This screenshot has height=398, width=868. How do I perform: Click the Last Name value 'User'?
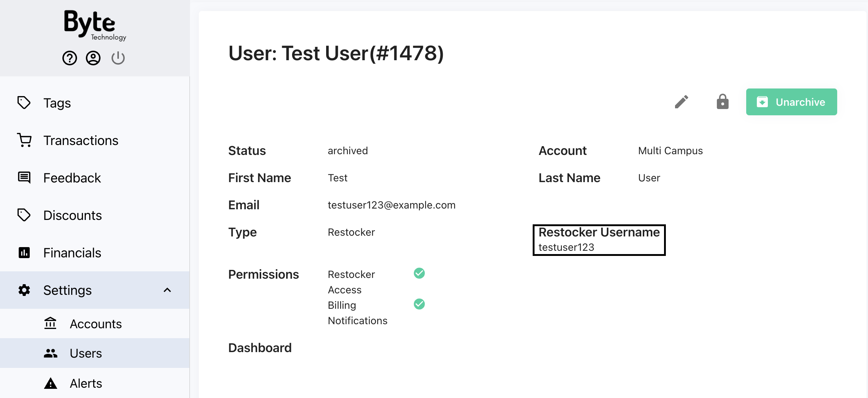pyautogui.click(x=649, y=178)
